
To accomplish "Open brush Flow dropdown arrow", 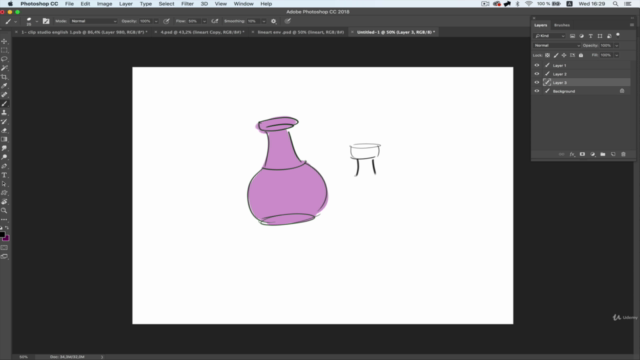I will point(204,21).
